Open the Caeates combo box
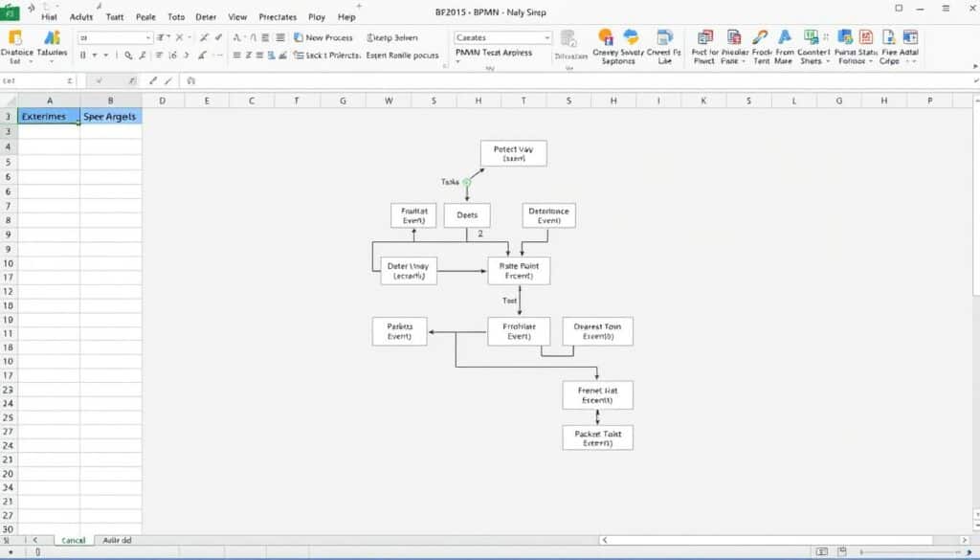980x560 pixels. (x=503, y=37)
